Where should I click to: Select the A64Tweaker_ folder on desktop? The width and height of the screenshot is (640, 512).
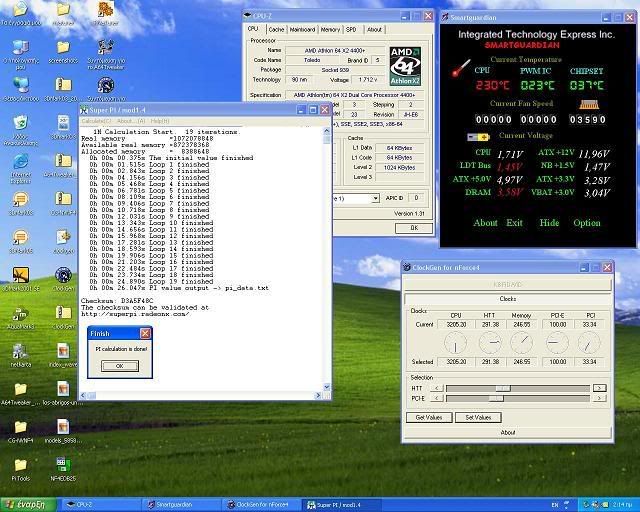[20, 389]
